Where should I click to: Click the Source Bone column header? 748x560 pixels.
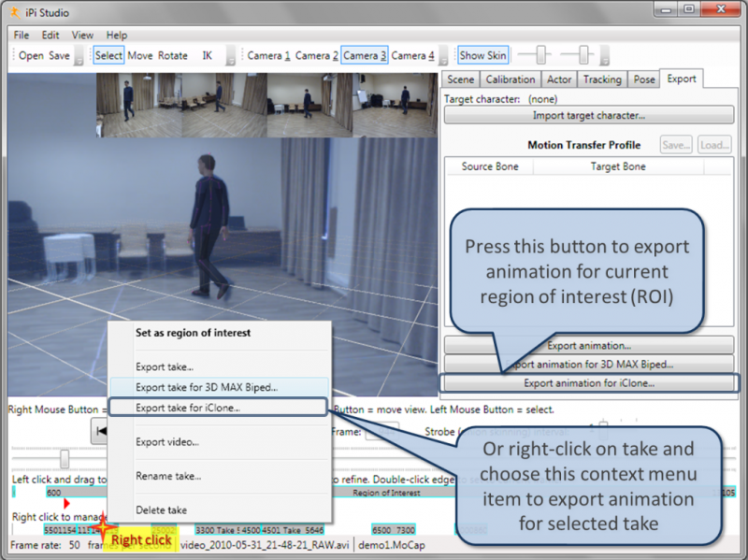click(x=489, y=166)
